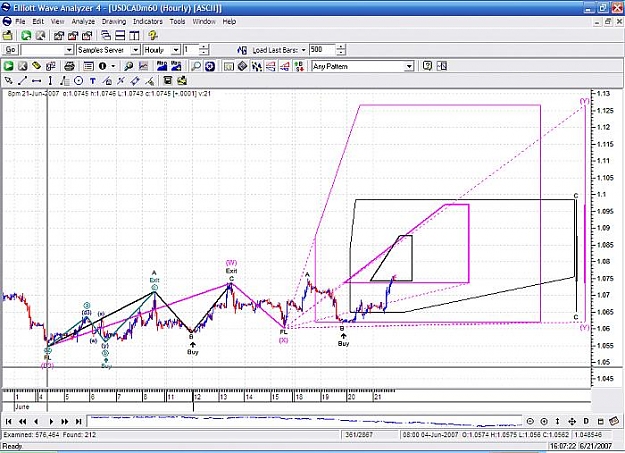Click the tile windows horizontally icon

click(x=120, y=35)
